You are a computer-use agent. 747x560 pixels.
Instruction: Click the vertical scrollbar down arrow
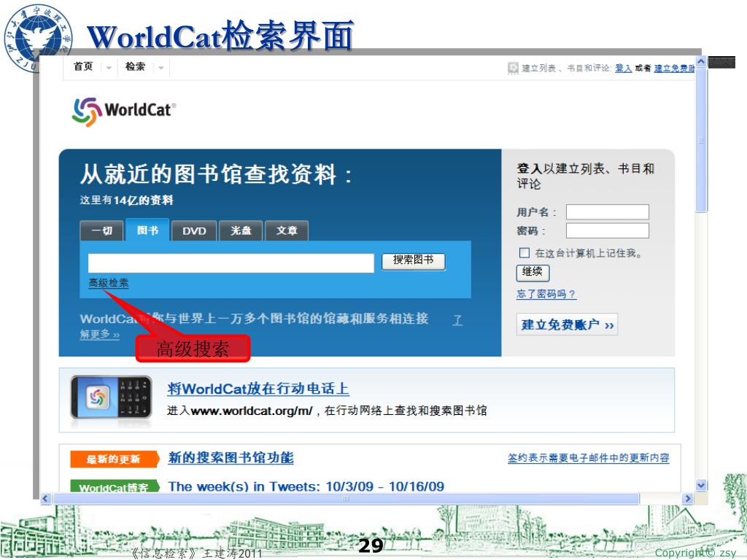click(x=701, y=485)
